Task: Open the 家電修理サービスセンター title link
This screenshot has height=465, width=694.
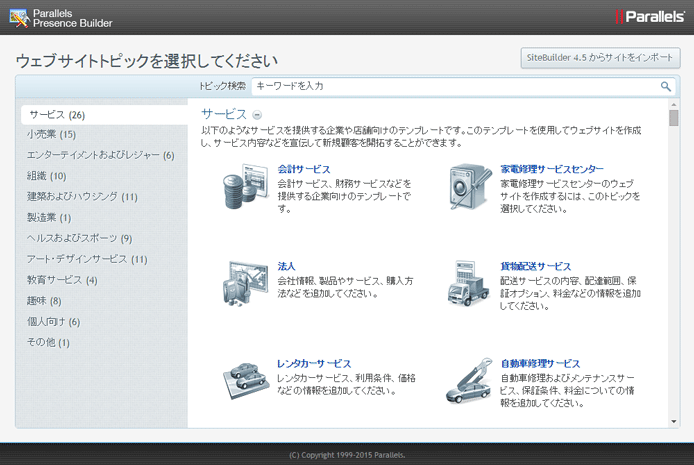Action: pos(552,170)
